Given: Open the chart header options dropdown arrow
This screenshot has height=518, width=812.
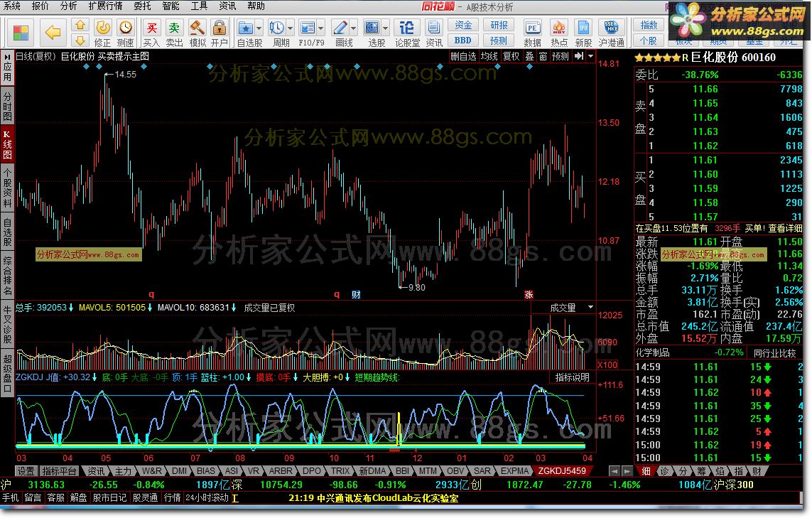Looking at the screenshot, I should [590, 56].
